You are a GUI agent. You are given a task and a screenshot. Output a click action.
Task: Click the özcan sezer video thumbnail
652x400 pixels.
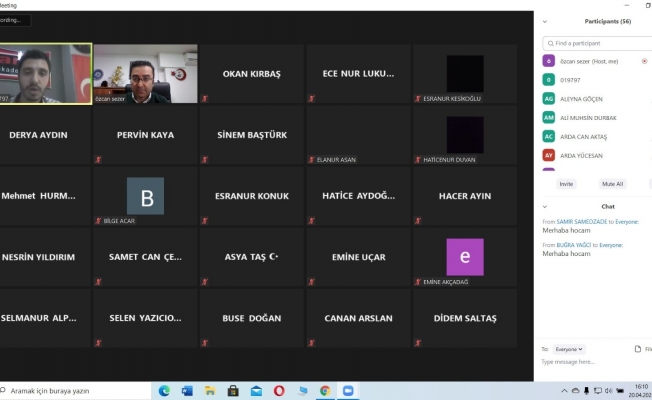[x=131, y=71]
